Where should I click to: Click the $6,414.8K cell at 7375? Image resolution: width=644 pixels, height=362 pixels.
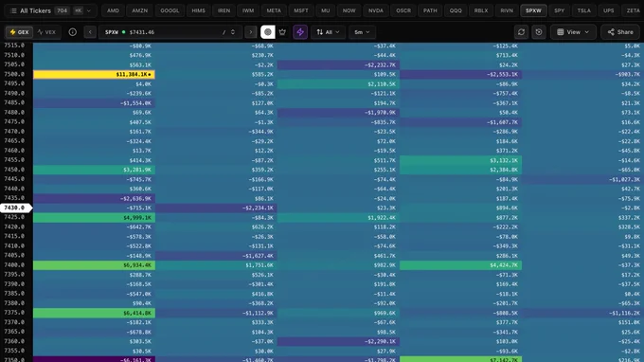94,313
